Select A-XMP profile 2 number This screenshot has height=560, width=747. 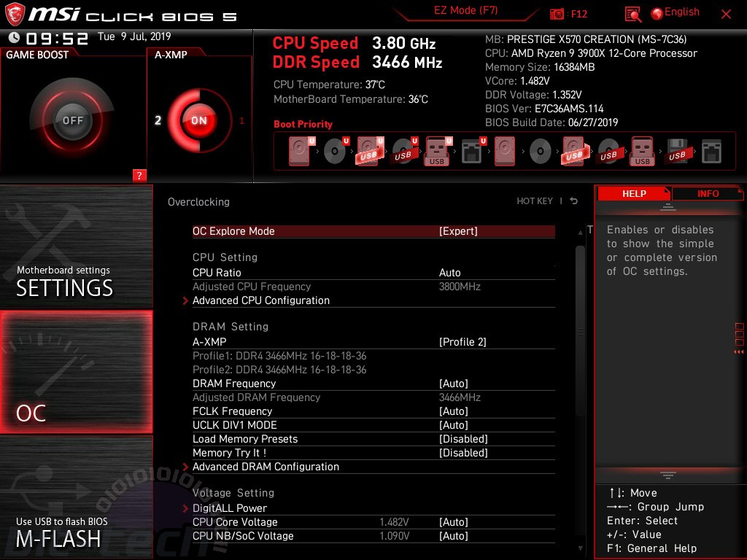[x=158, y=120]
